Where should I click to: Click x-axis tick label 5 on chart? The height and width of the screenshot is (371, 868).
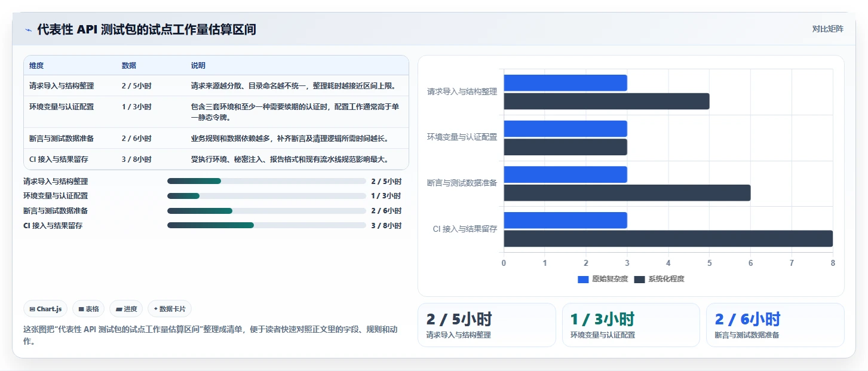click(709, 263)
